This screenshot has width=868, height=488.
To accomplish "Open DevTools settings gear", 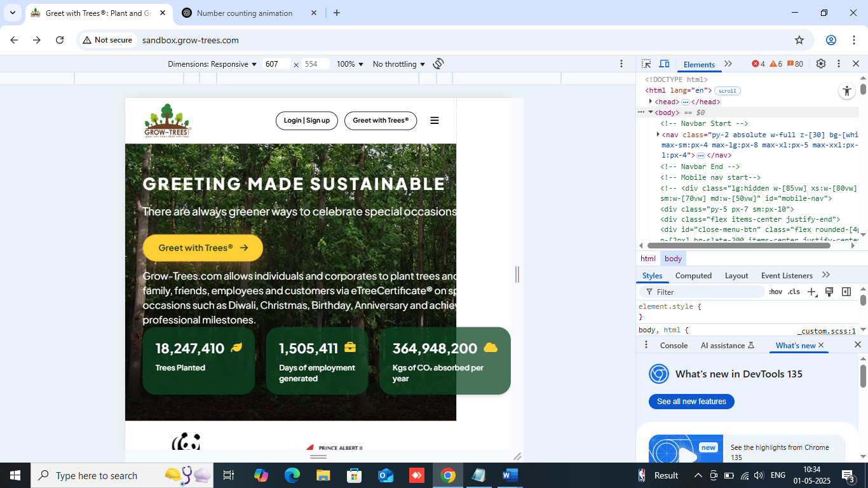I will [821, 64].
